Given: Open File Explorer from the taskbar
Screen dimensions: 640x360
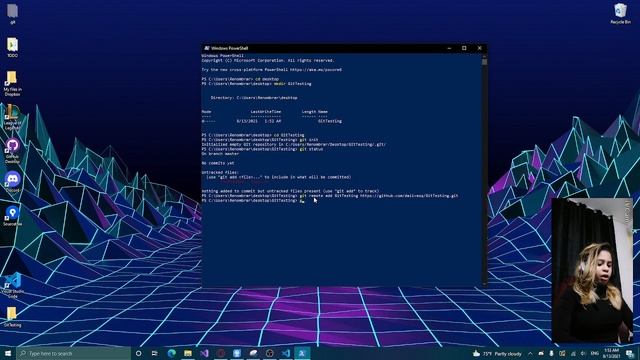Looking at the screenshot, I should [188, 353].
